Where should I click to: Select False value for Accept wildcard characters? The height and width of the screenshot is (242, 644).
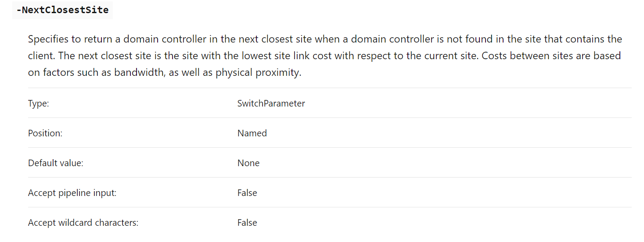point(247,223)
